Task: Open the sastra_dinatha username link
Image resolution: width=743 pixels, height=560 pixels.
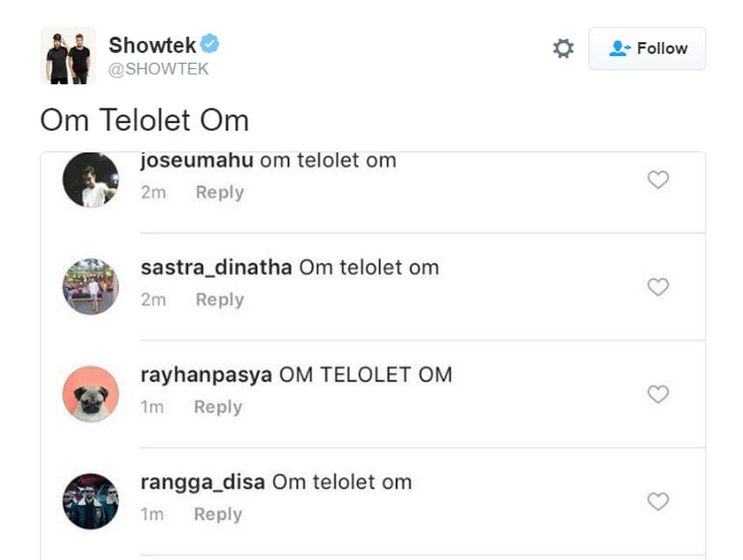Action: [x=216, y=267]
